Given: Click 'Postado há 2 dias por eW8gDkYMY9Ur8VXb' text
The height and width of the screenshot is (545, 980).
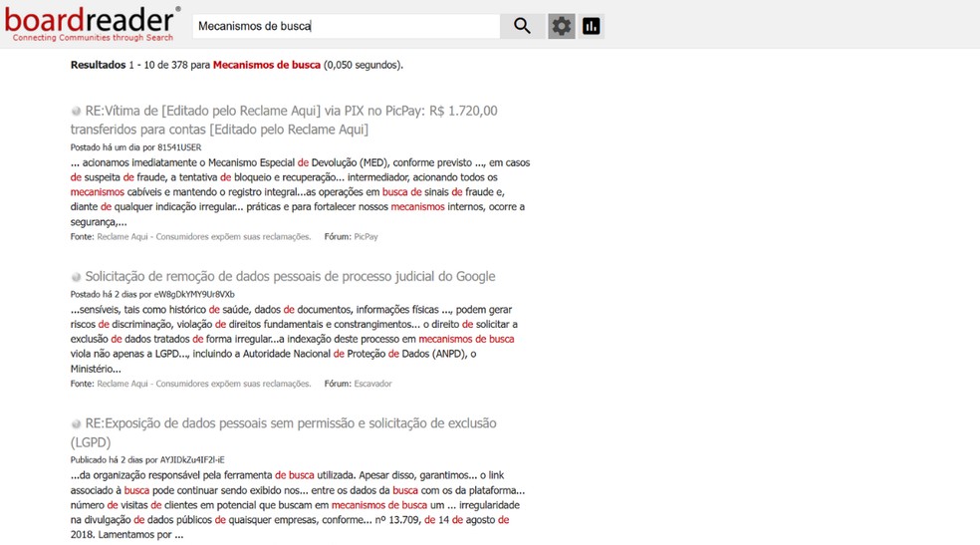Looking at the screenshot, I should (x=152, y=294).
